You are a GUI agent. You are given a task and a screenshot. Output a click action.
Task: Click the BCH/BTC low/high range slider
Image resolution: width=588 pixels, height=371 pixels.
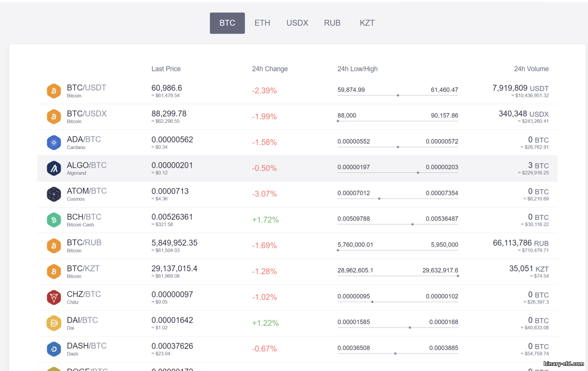click(x=398, y=224)
